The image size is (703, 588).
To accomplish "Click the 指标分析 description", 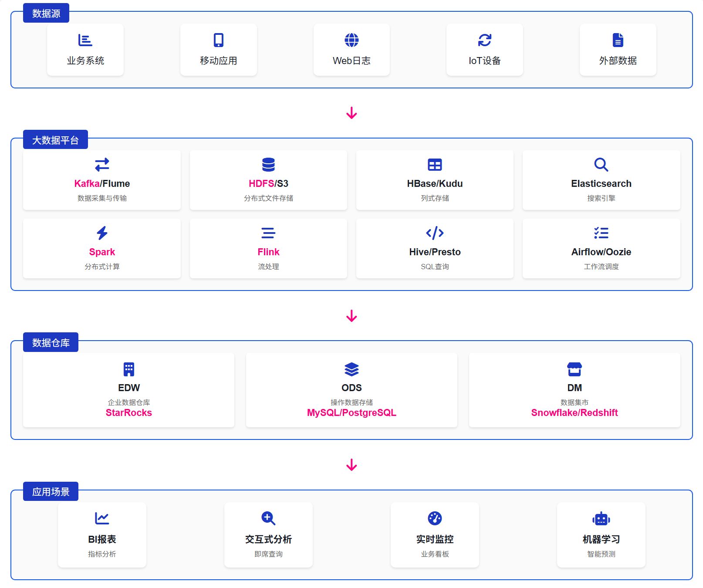I will pos(102,554).
